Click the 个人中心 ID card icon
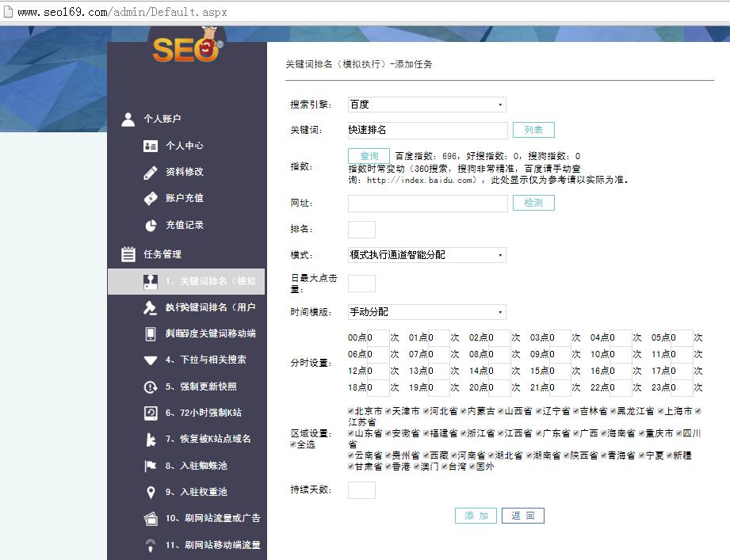Viewport: 730px width, 560px height. (151, 146)
